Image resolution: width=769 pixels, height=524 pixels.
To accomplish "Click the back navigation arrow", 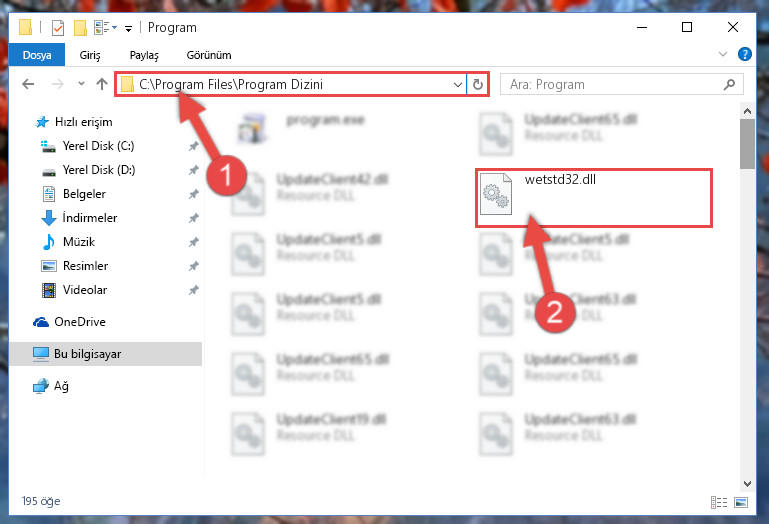I will point(28,84).
